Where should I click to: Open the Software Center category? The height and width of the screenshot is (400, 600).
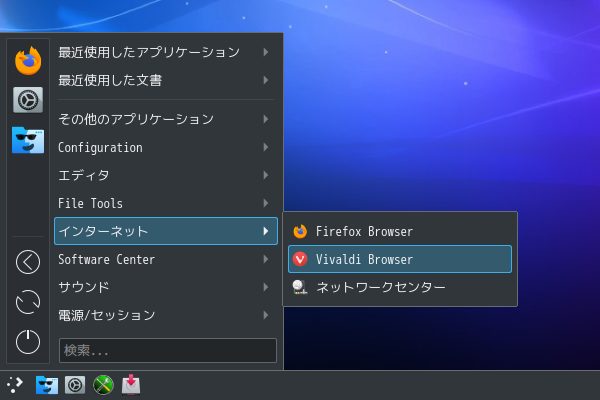pyautogui.click(x=166, y=259)
